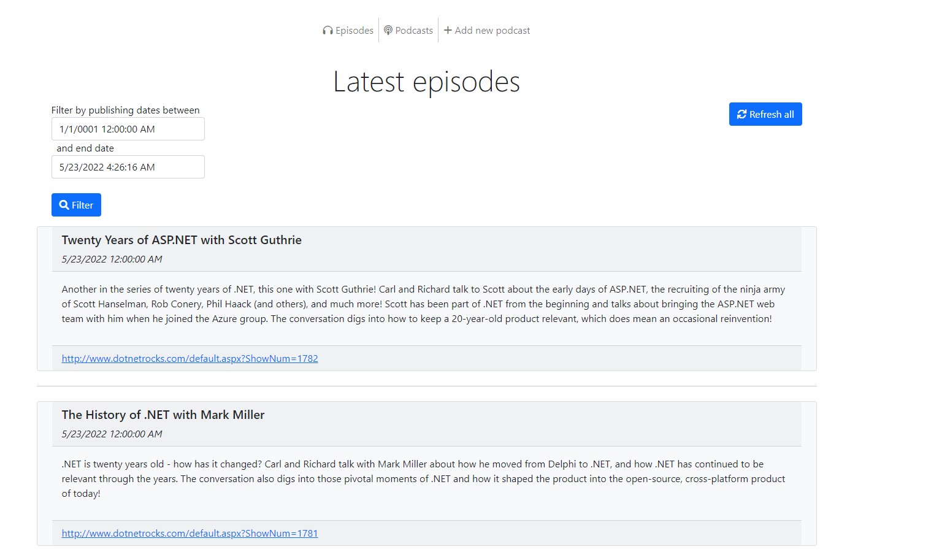The width and height of the screenshot is (950, 560).
Task: Open dotnetrocks link for ShowNum=1782
Action: pos(190,358)
